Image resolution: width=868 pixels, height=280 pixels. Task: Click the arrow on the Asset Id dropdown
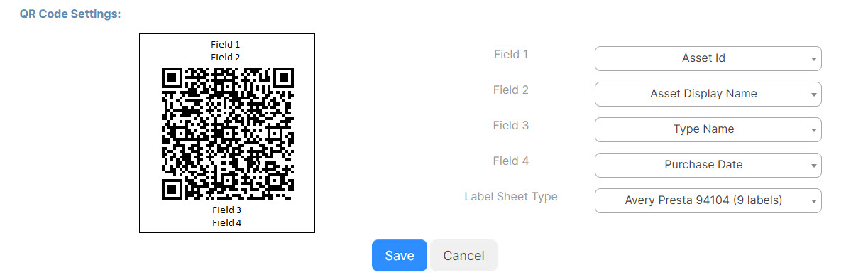[813, 59]
